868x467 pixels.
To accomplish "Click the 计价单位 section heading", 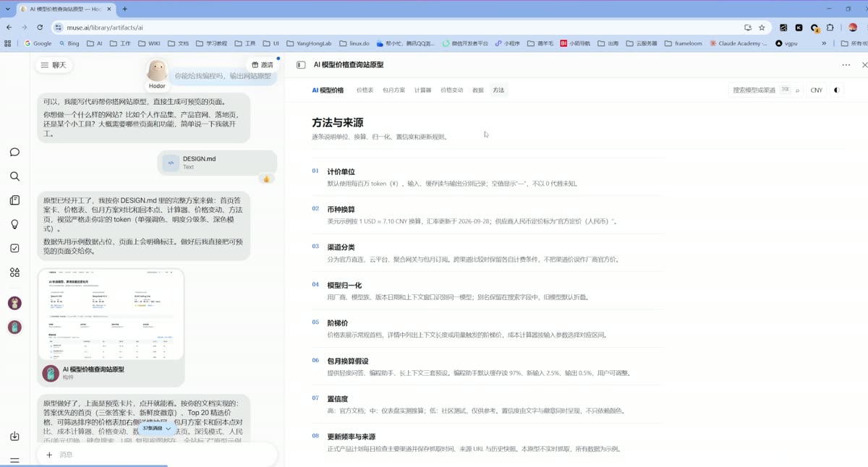I will coord(341,172).
